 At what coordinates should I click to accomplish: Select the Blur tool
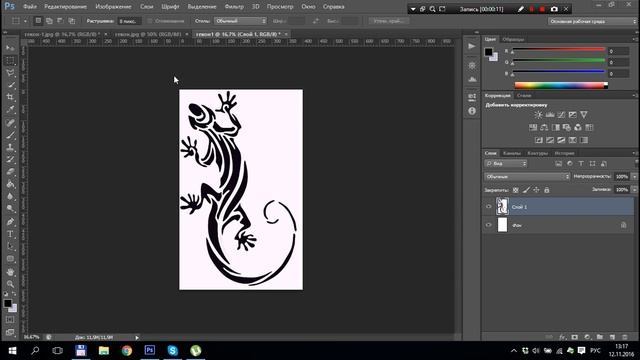pyautogui.click(x=10, y=196)
